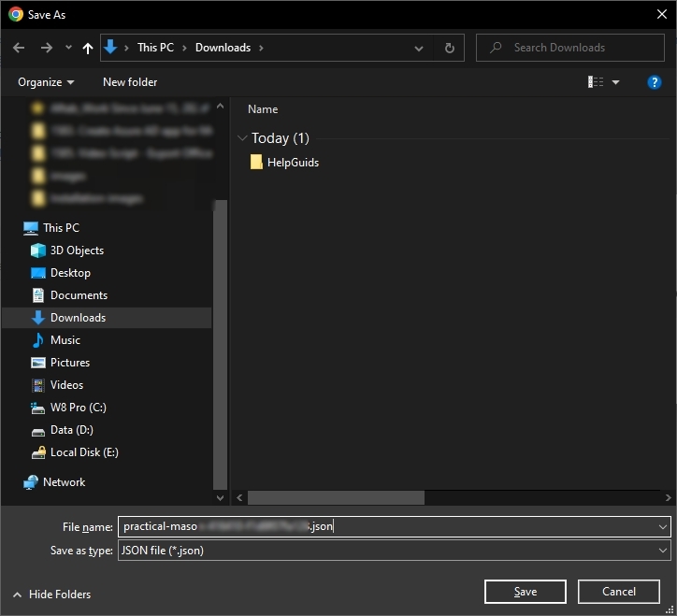
Task: Click the navigation pane scroll up arrow
Action: click(220, 106)
